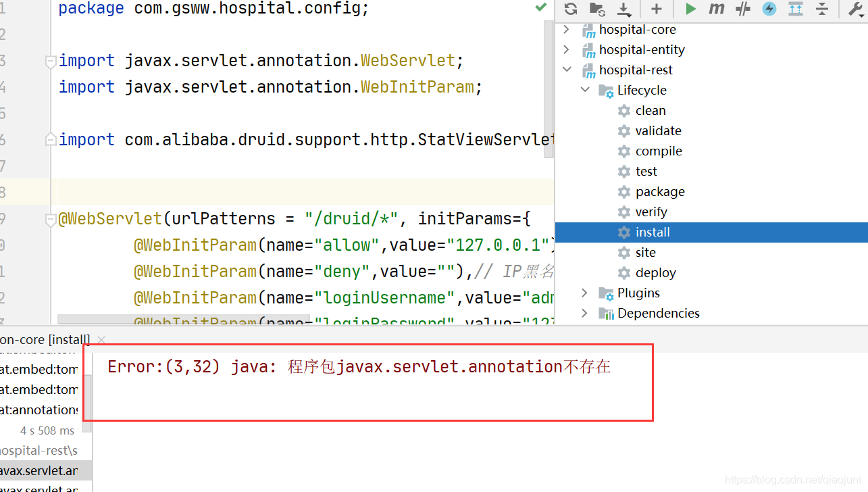Screen dimensions: 868x492
Task: Click StatViewServlet import text
Action: tap(486, 140)
